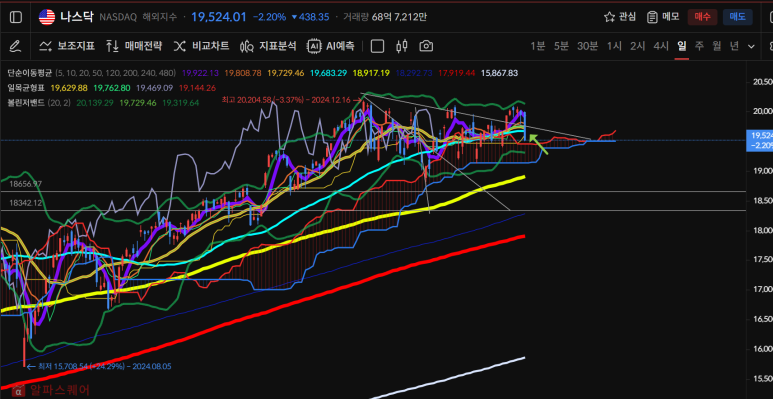This screenshot has height=399, width=773.
Task: Click the US flag icon next to 나스닥
Action: point(47,17)
